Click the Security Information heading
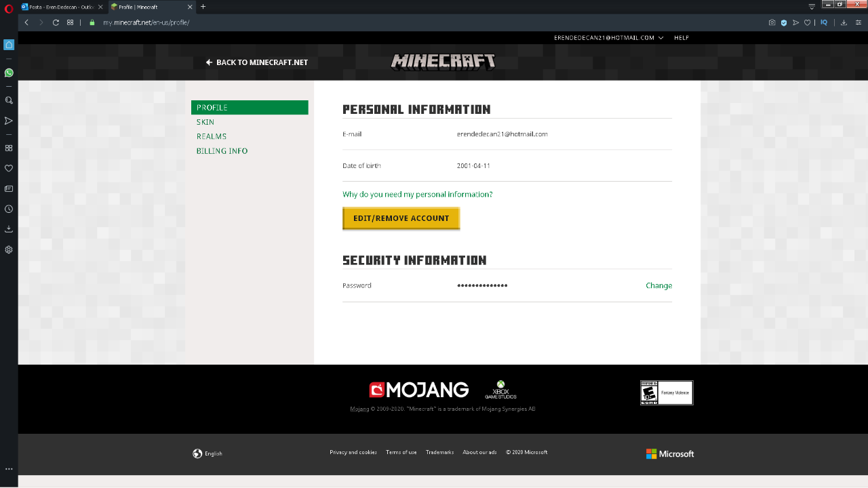 tap(414, 260)
